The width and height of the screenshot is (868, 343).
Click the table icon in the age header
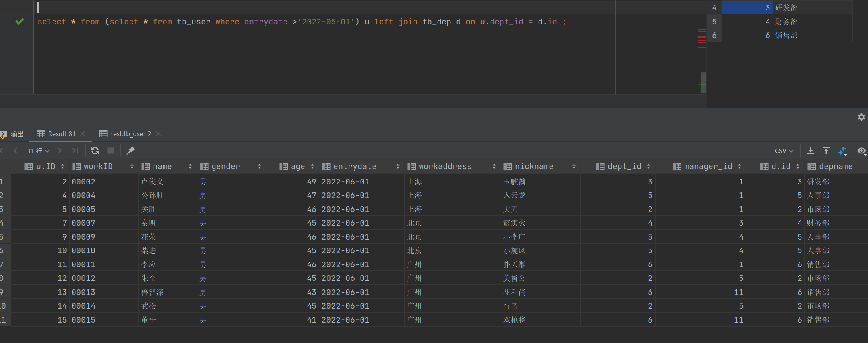click(284, 166)
